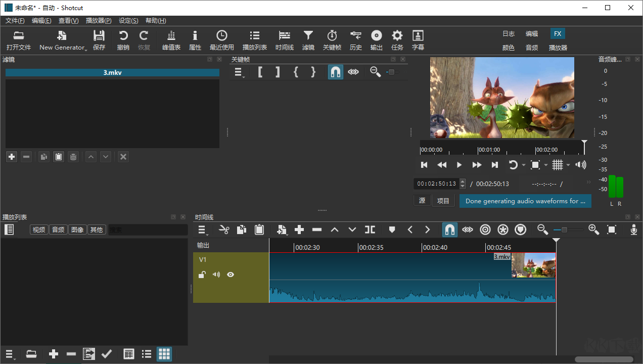The image size is (643, 364).
Task: Open the 查看(V) menu
Action: [69, 21]
